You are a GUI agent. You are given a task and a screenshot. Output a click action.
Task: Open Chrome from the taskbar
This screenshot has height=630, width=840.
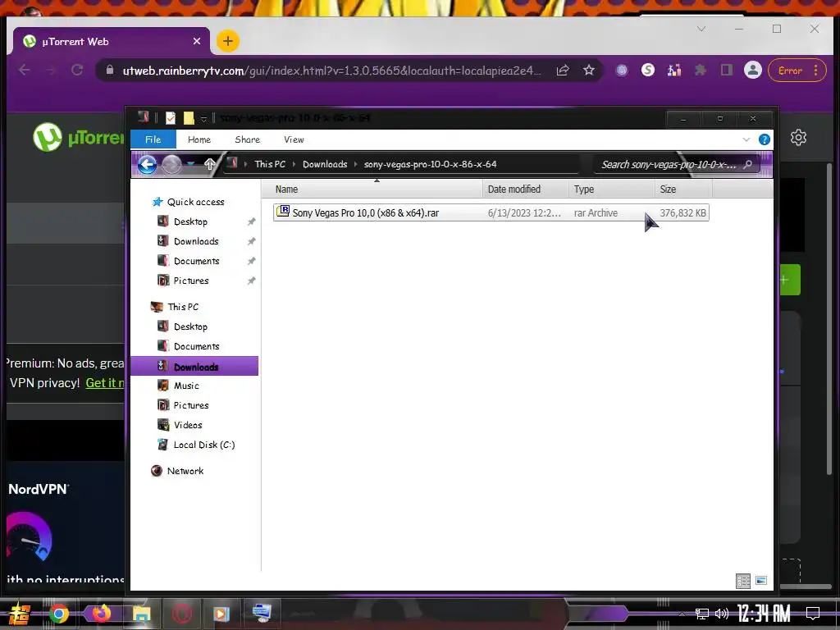point(59,614)
